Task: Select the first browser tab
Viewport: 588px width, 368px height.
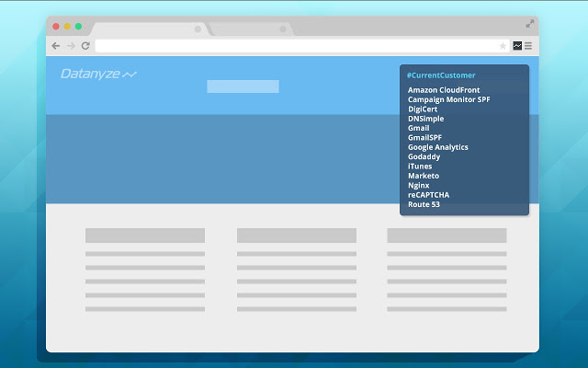Action: point(150,29)
